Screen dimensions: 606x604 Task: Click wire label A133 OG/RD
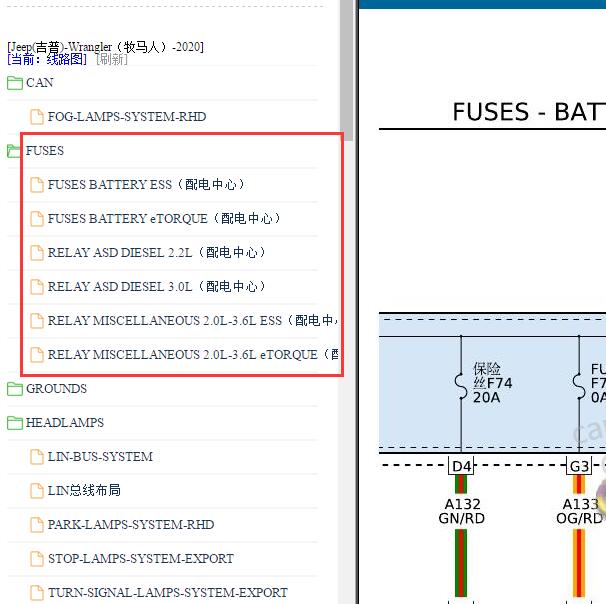point(580,511)
